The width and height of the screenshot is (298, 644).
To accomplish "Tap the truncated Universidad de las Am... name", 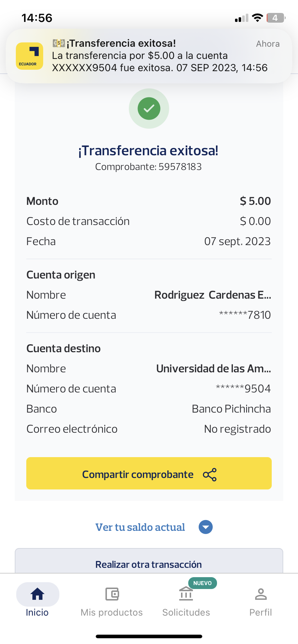I will [213, 368].
